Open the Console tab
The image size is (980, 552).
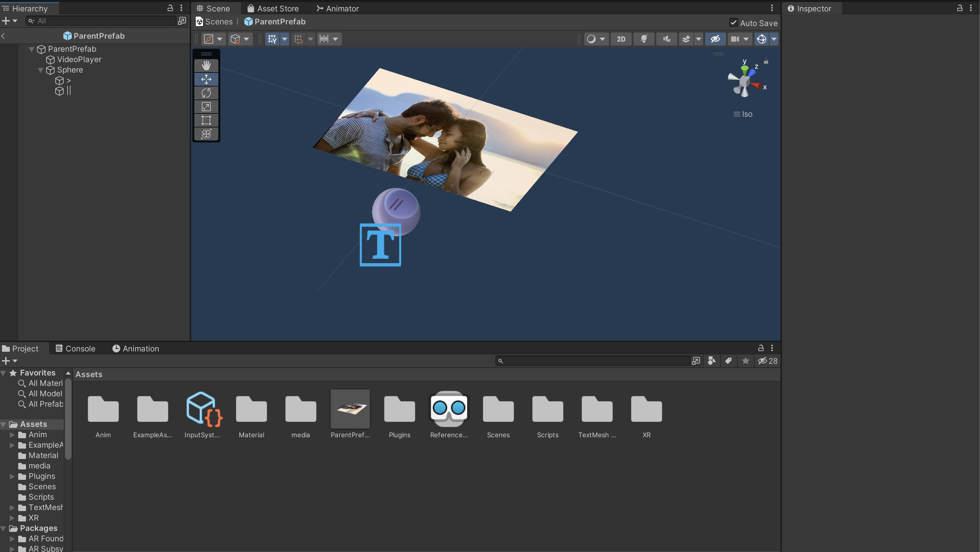click(75, 348)
